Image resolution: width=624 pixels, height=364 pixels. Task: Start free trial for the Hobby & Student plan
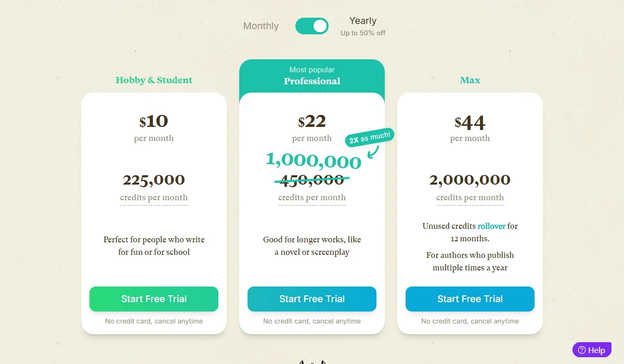point(154,299)
